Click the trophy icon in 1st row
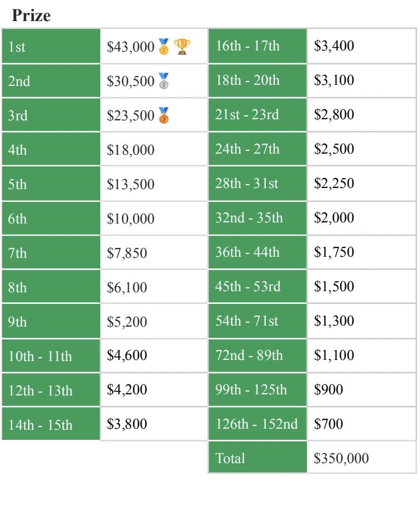The width and height of the screenshot is (420, 528). [182, 47]
